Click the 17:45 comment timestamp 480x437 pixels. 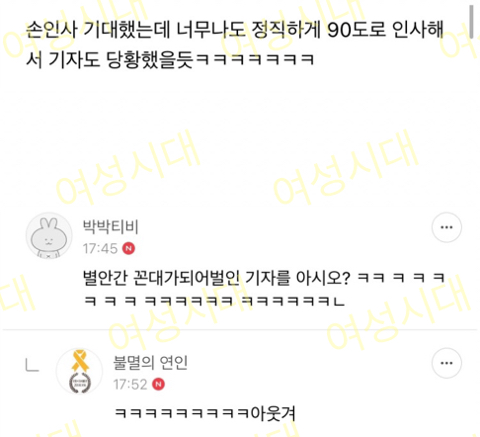pos(100,249)
